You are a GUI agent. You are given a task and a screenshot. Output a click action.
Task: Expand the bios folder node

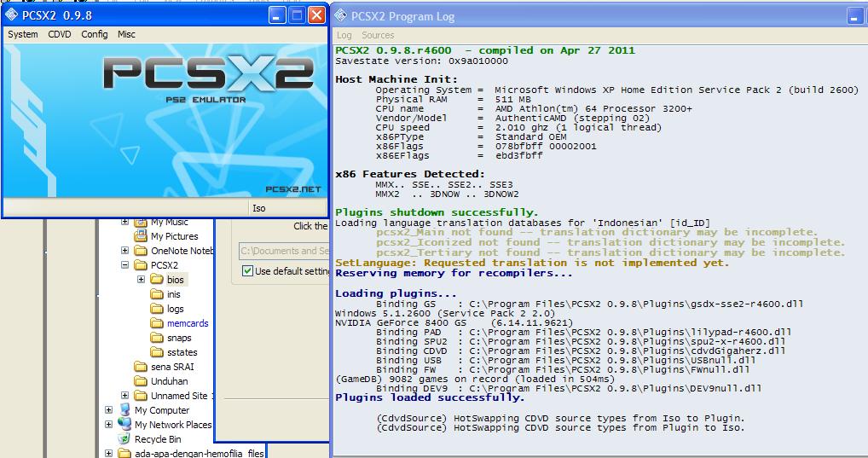click(x=142, y=279)
